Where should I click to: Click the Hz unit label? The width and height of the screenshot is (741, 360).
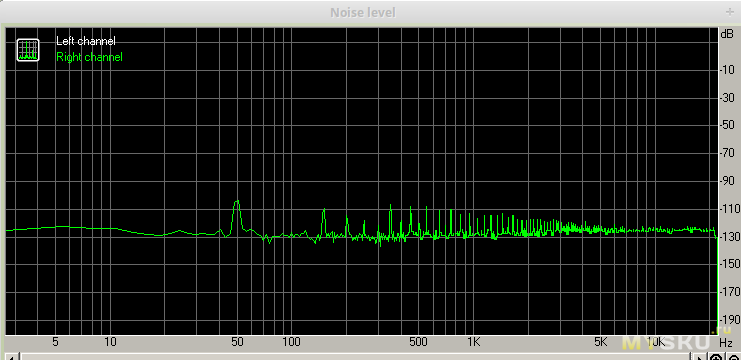726,342
